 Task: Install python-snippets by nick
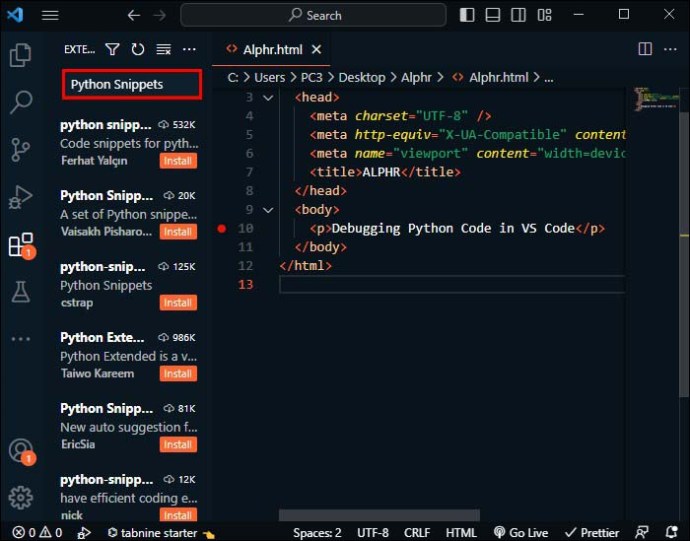tap(178, 515)
